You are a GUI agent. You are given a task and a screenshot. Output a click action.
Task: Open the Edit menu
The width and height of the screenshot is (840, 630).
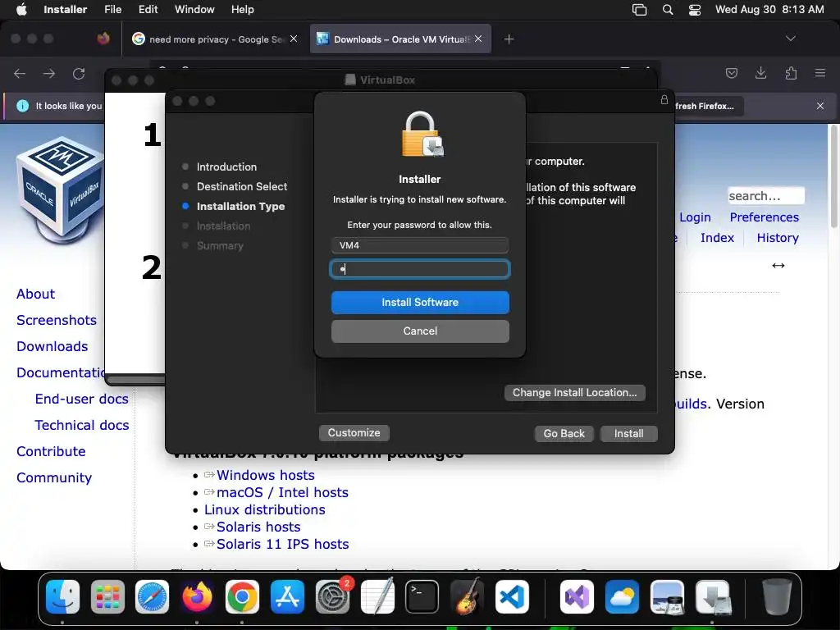[148, 10]
